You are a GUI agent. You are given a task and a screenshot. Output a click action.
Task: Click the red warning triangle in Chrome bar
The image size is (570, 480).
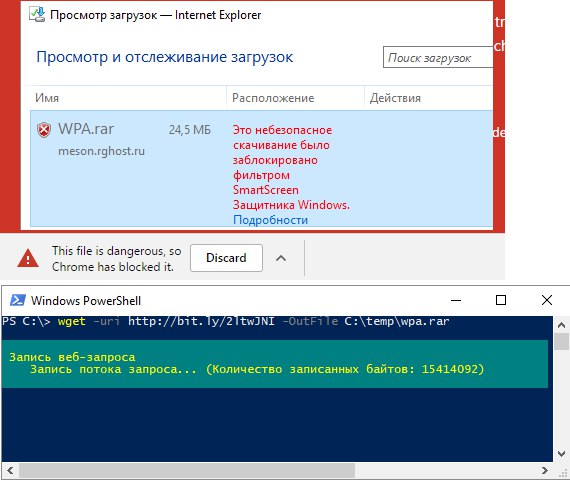coord(28,258)
